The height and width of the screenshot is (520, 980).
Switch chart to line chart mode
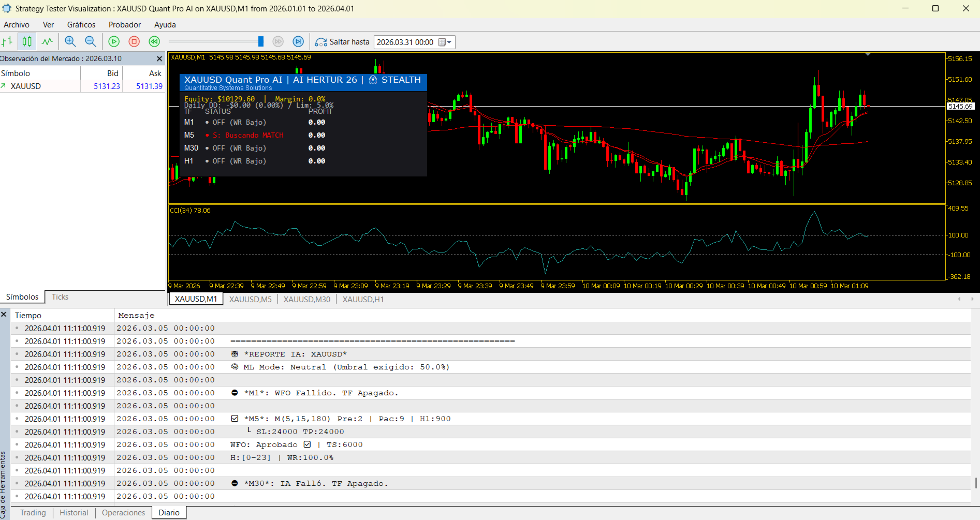click(x=47, y=42)
